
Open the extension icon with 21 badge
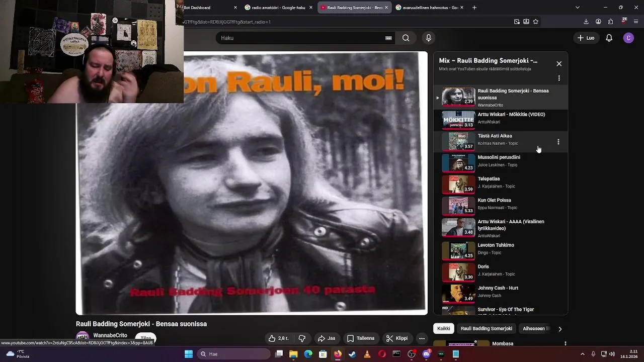[x=624, y=21]
